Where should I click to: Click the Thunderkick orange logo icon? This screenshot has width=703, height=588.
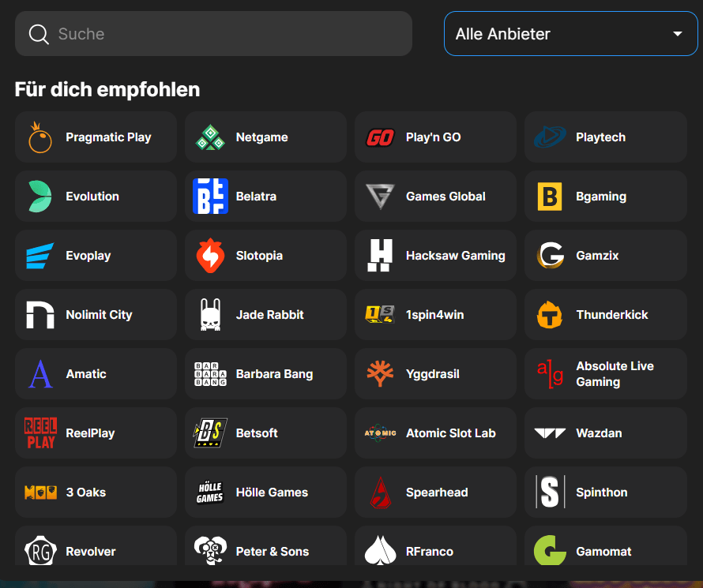coord(550,314)
